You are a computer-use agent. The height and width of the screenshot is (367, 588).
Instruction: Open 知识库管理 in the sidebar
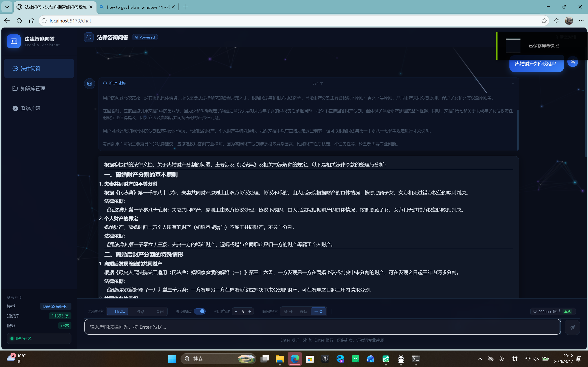click(33, 88)
